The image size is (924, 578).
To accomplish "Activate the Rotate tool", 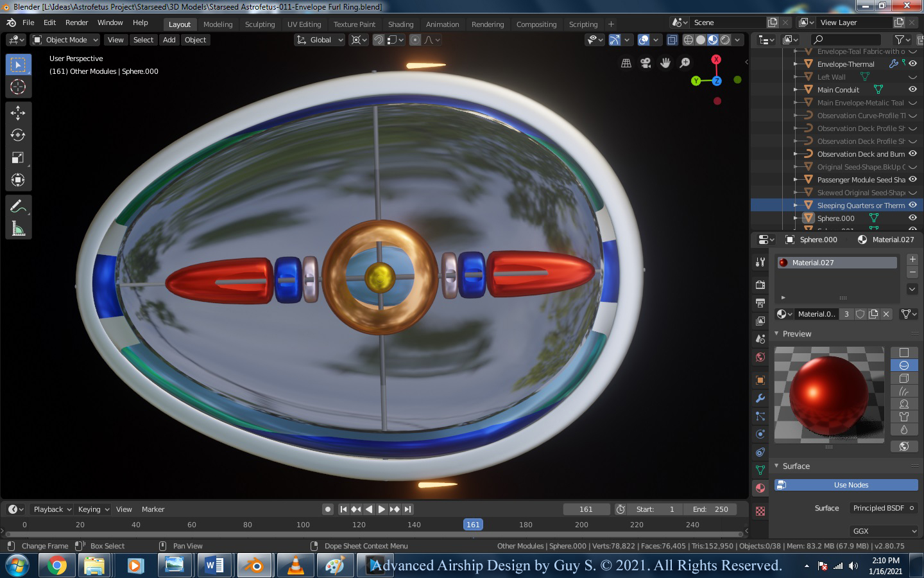I will click(18, 135).
